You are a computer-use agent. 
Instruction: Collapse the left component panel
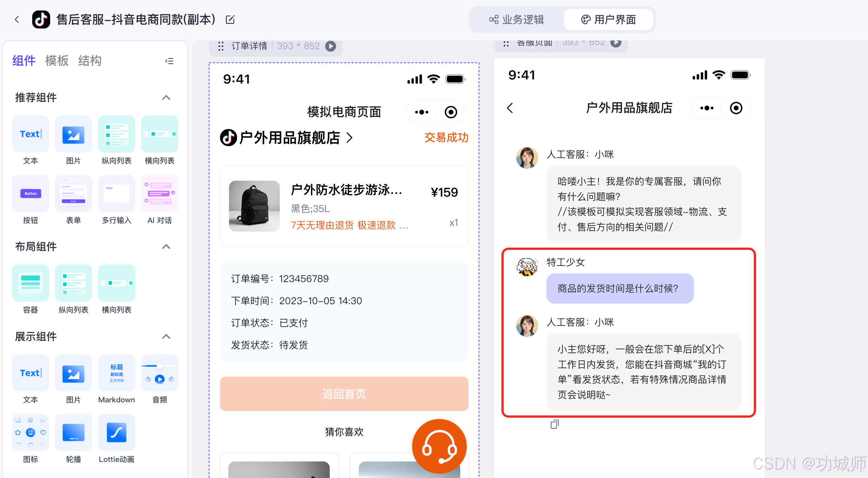click(x=169, y=61)
